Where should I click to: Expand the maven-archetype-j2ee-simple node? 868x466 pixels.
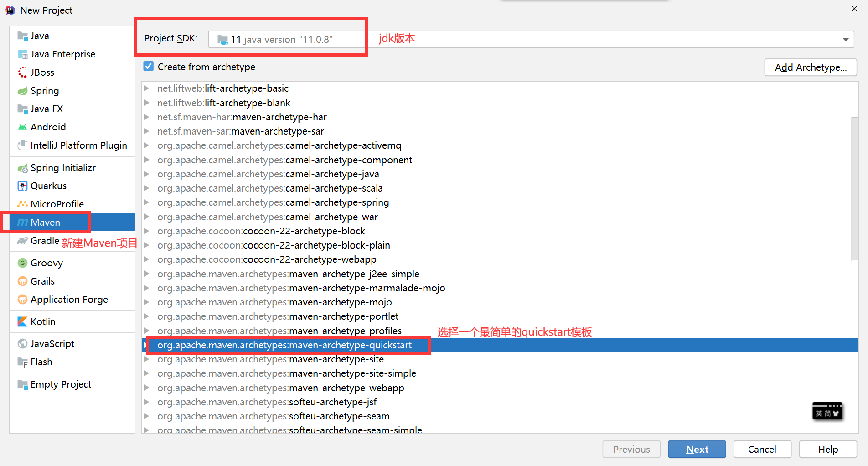(146, 274)
